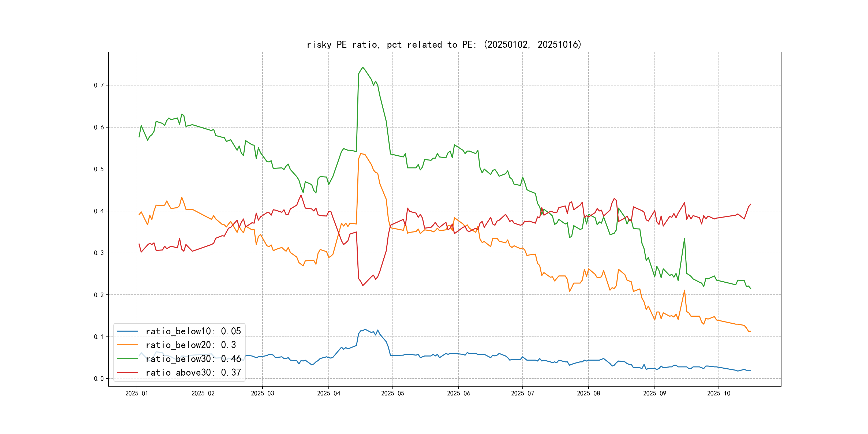Click the ratio_below10 legend label
The width and height of the screenshot is (868, 434).
[x=193, y=331]
